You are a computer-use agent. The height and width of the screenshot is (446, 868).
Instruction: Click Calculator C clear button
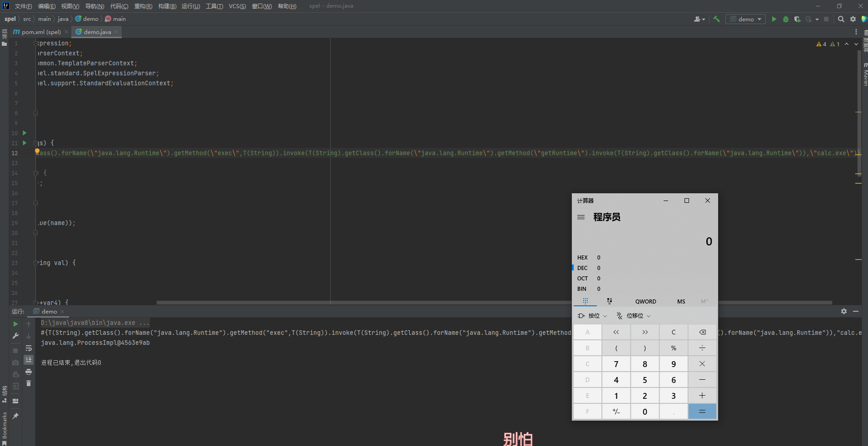[x=674, y=332]
